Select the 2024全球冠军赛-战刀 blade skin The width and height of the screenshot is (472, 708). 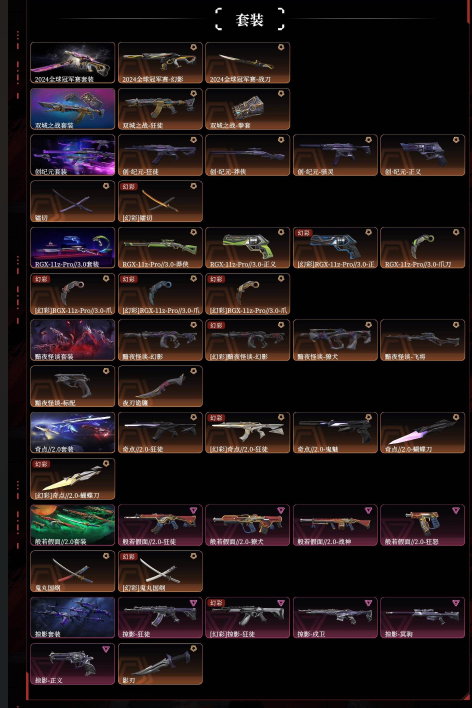click(248, 63)
